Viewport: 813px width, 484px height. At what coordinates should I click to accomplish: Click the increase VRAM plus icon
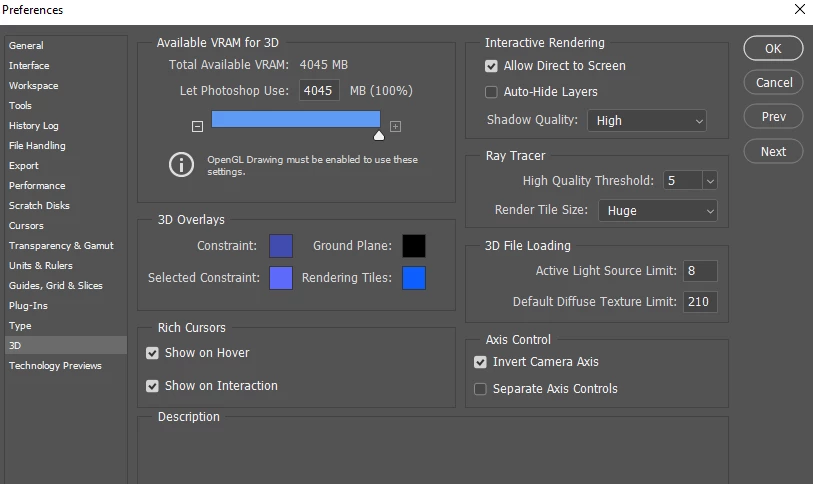(x=396, y=127)
